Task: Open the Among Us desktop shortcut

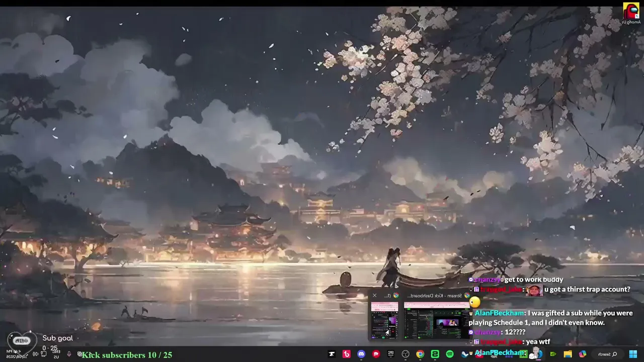Action: pos(631,14)
